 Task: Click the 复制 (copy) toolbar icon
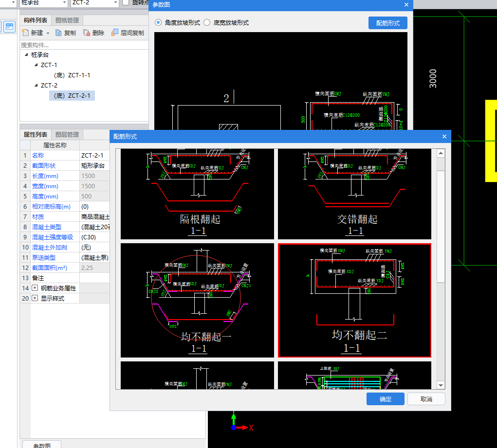pos(58,33)
